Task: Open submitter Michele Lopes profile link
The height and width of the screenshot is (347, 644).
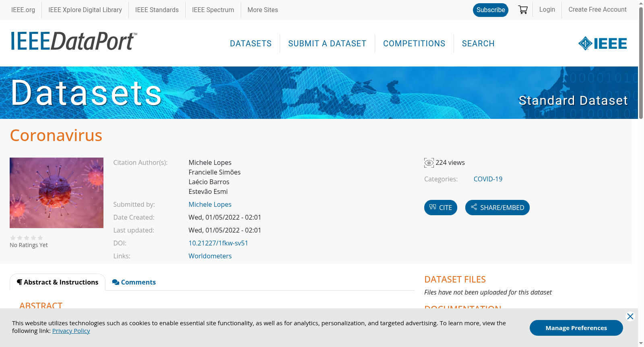Action: pyautogui.click(x=210, y=204)
